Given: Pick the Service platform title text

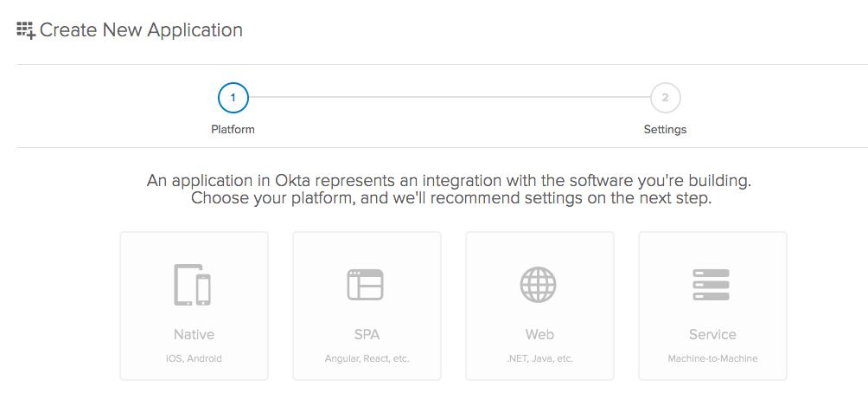Looking at the screenshot, I should click(712, 334).
